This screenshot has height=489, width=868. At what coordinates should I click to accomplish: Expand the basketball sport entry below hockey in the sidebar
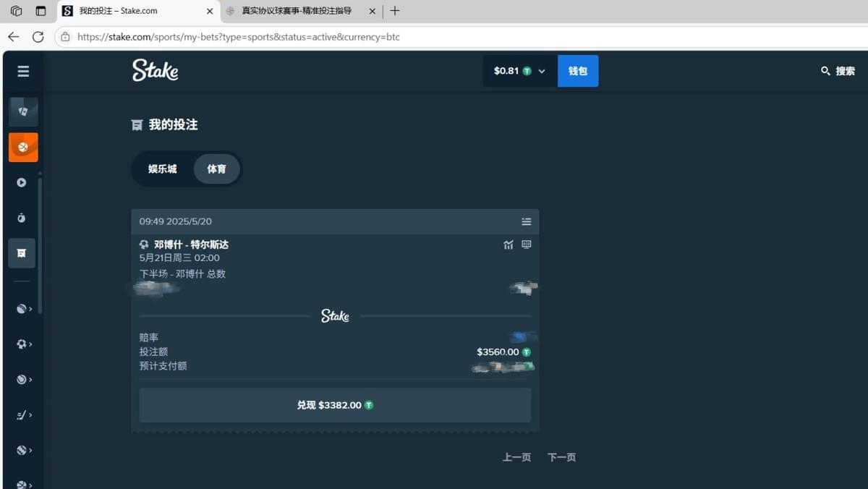pos(24,450)
